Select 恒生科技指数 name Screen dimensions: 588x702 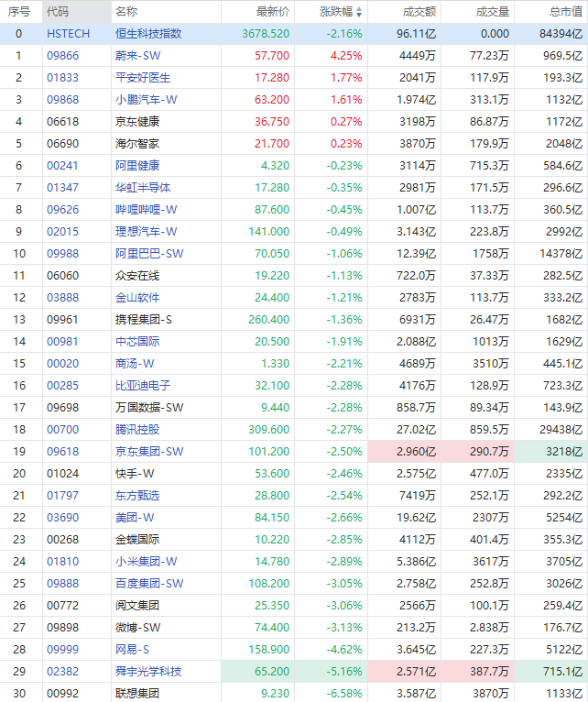tap(148, 34)
